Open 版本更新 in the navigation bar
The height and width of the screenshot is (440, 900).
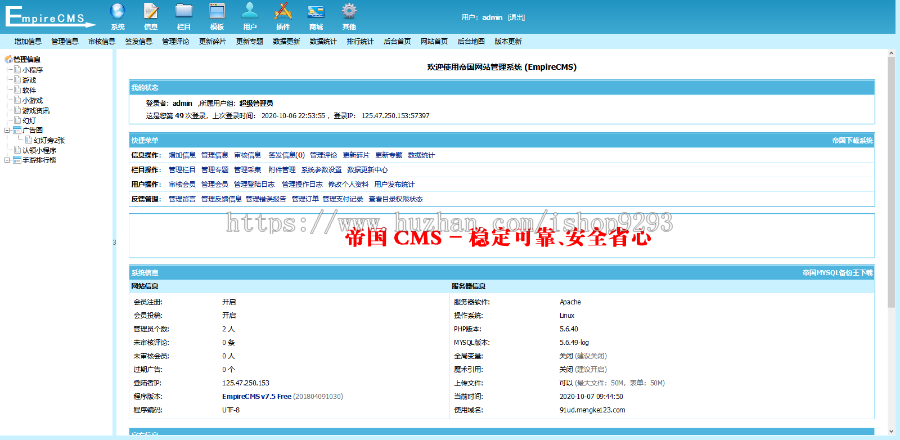click(508, 41)
